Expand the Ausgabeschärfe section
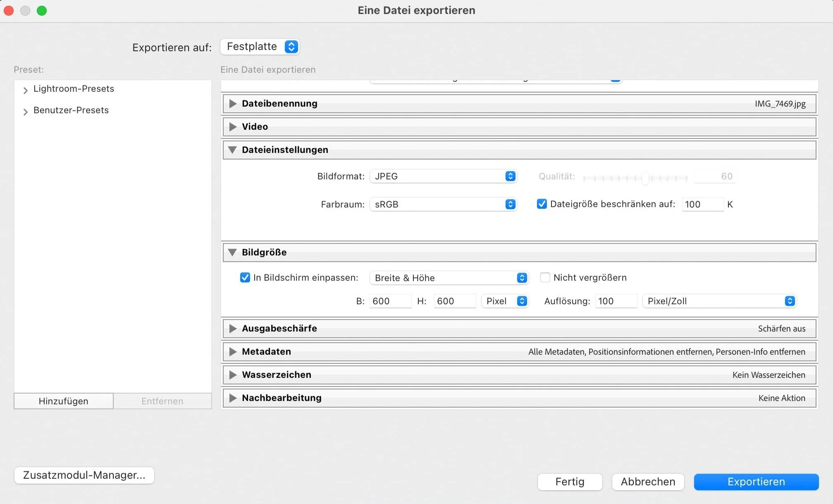Image resolution: width=833 pixels, height=504 pixels. [x=233, y=328]
